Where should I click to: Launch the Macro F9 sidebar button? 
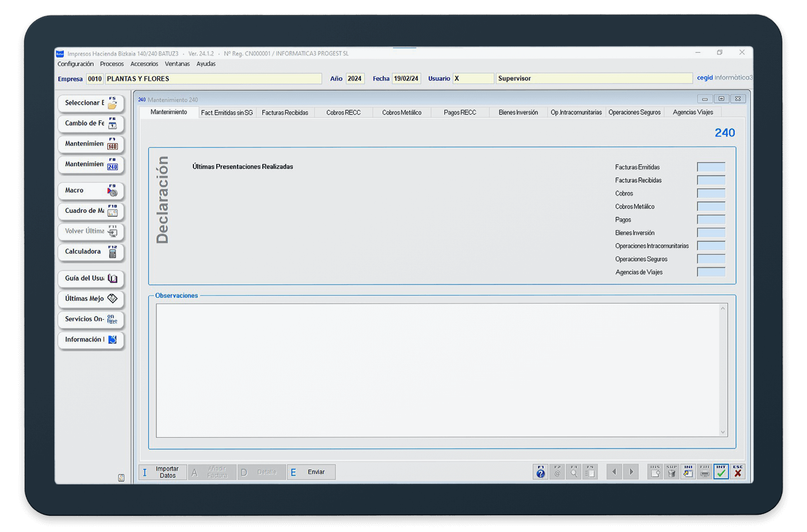pyautogui.click(x=91, y=191)
